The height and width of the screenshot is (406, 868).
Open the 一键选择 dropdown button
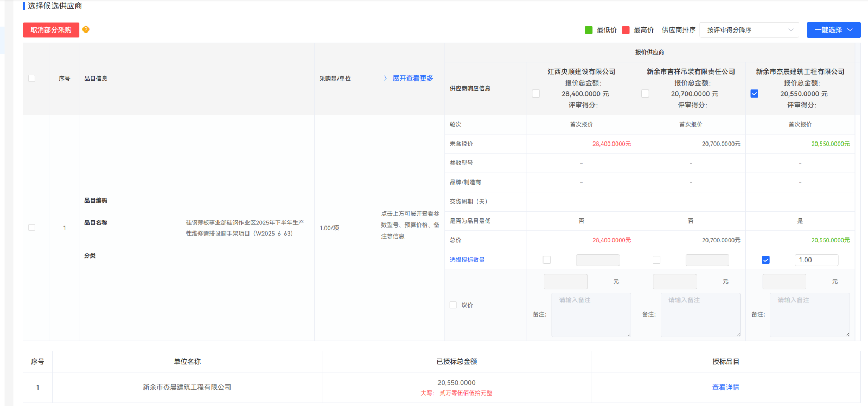click(x=833, y=30)
